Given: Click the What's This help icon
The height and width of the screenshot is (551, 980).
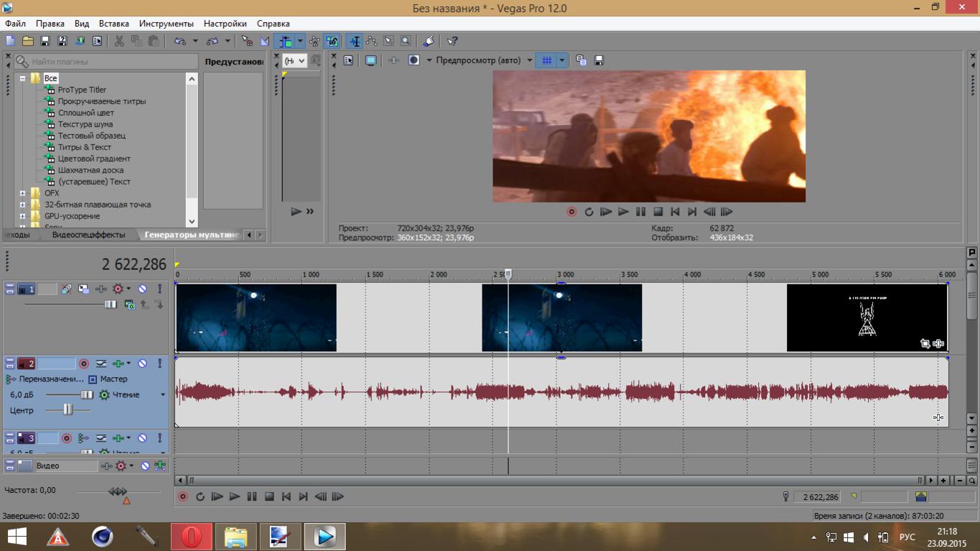Looking at the screenshot, I should pyautogui.click(x=452, y=42).
